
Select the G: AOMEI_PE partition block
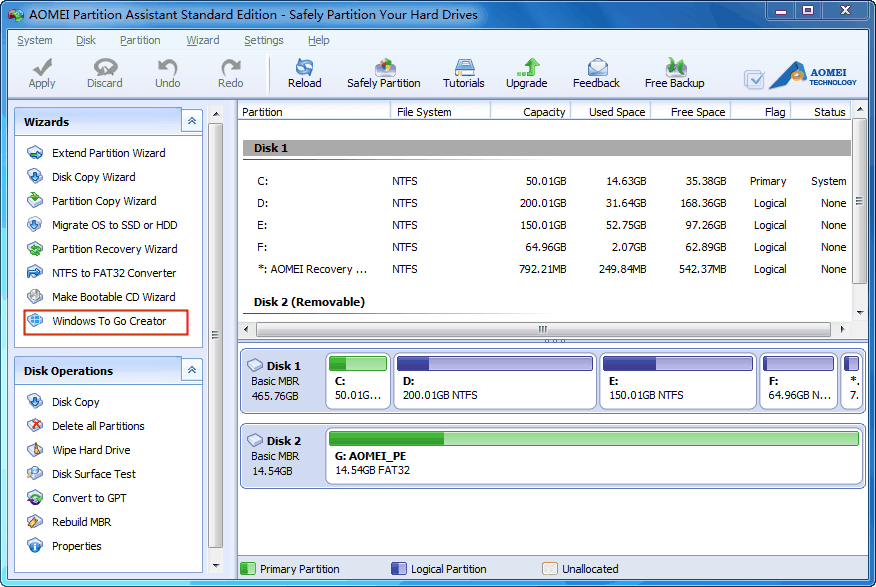594,456
